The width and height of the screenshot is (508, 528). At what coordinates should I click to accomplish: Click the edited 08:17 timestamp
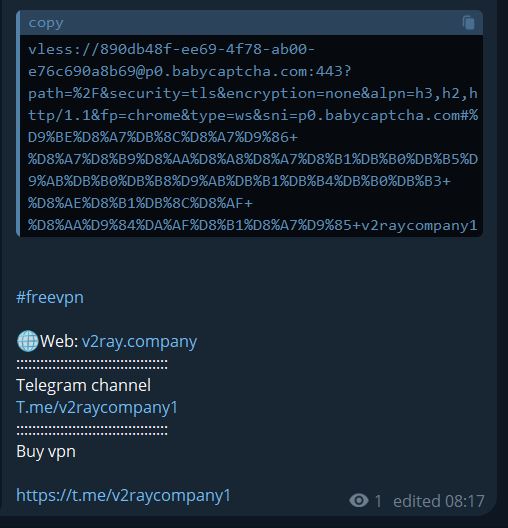439,501
